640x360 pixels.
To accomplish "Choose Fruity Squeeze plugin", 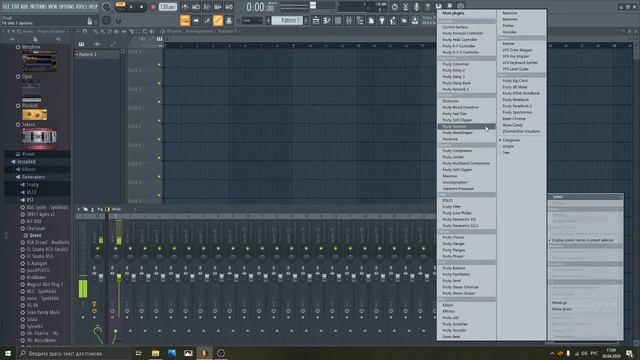I will [467, 127].
